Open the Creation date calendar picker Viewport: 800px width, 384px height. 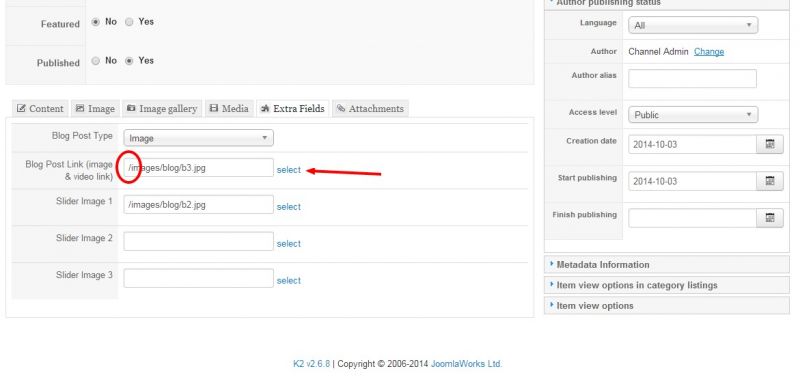coord(769,144)
